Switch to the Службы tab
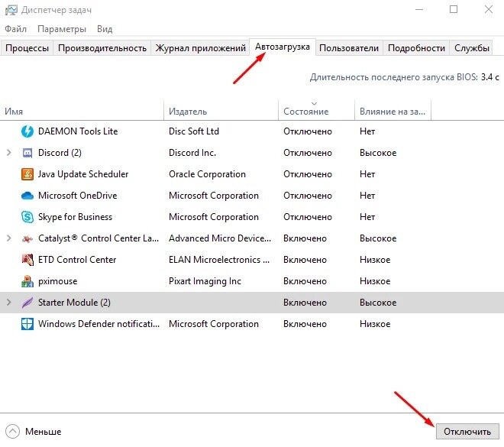Screen dimensions: 504x447 point(471,48)
